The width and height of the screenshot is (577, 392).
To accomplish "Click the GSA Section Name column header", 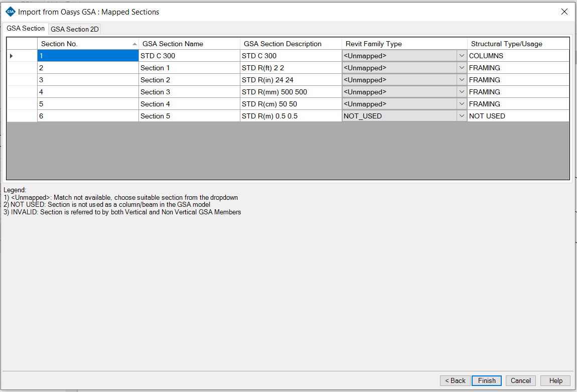I will click(x=189, y=44).
